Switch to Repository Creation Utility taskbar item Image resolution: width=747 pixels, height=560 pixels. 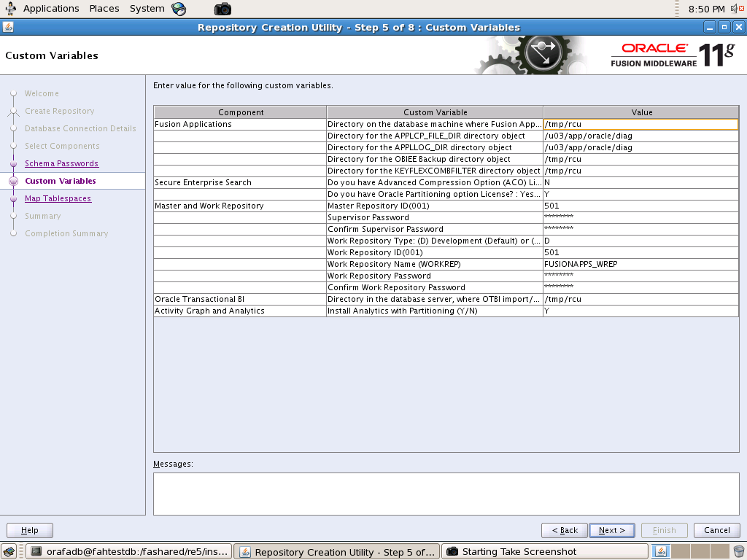click(x=337, y=552)
